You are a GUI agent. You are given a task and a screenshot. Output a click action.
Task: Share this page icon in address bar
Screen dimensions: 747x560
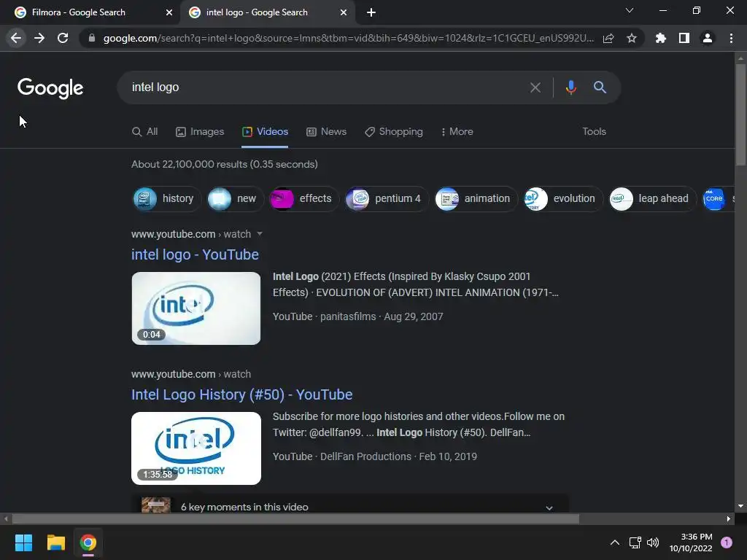pos(608,38)
